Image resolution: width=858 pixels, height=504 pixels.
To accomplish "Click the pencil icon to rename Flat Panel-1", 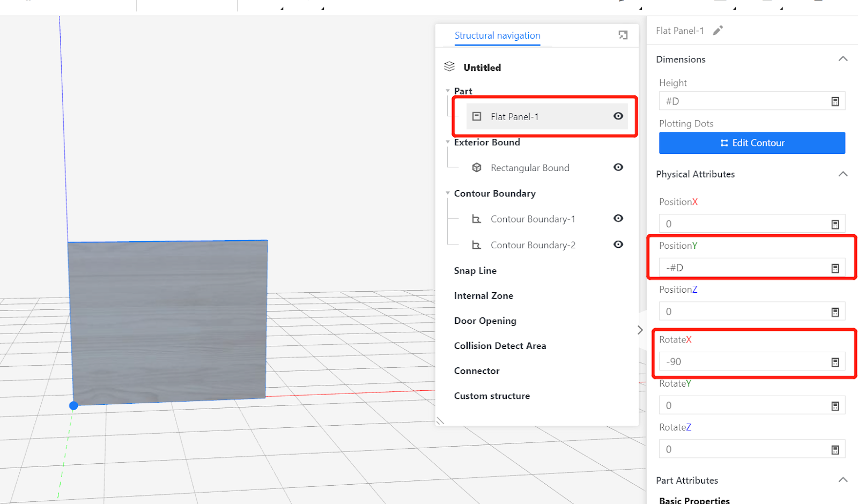I will coord(718,31).
